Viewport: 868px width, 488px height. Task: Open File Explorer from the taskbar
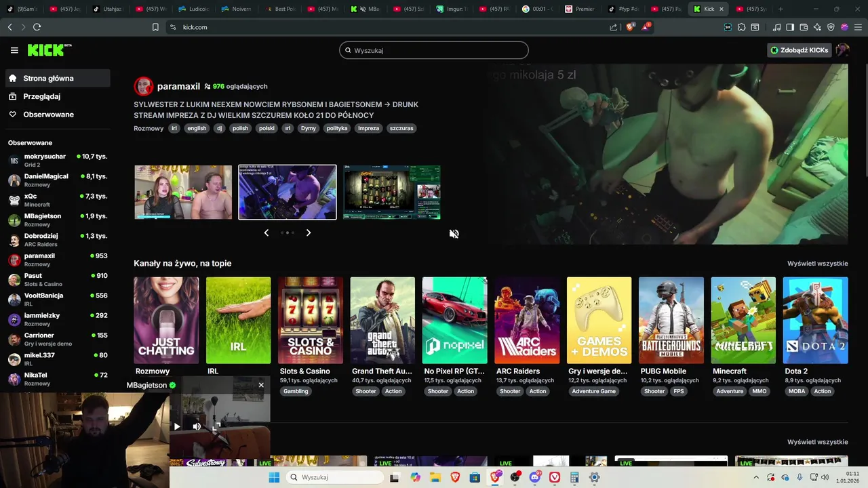(x=435, y=477)
